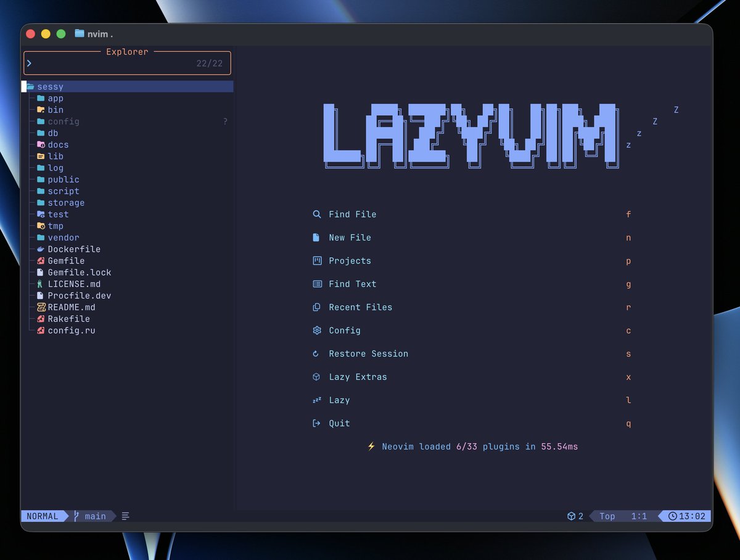This screenshot has width=740, height=560.
Task: Click the git branch icon in statusline
Action: click(x=76, y=516)
